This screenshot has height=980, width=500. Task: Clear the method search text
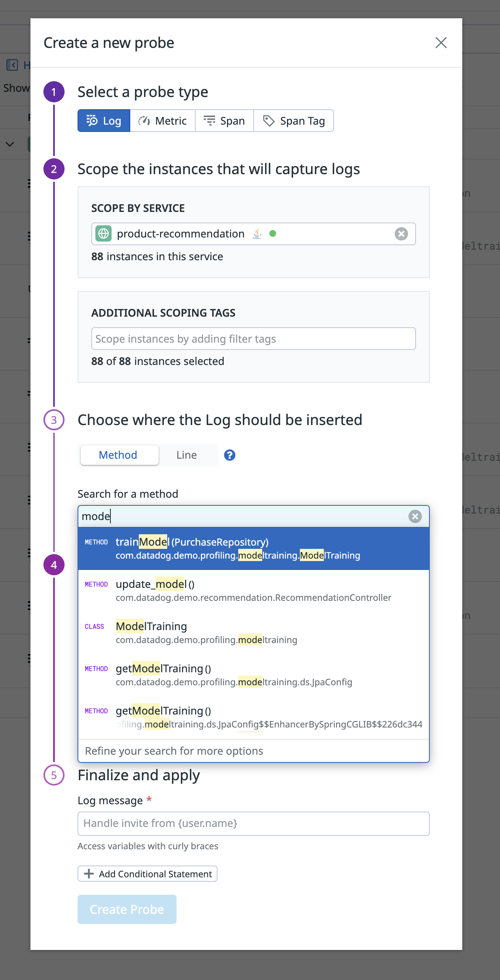tap(415, 516)
